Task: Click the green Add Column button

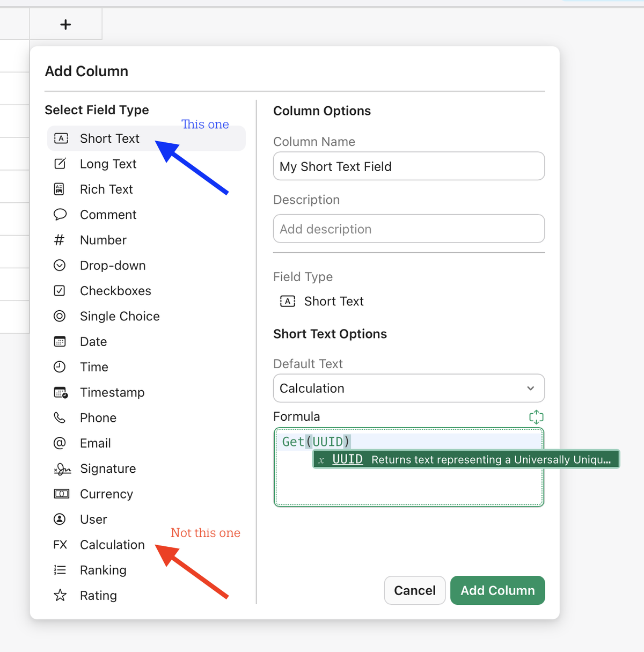Action: pos(497,590)
